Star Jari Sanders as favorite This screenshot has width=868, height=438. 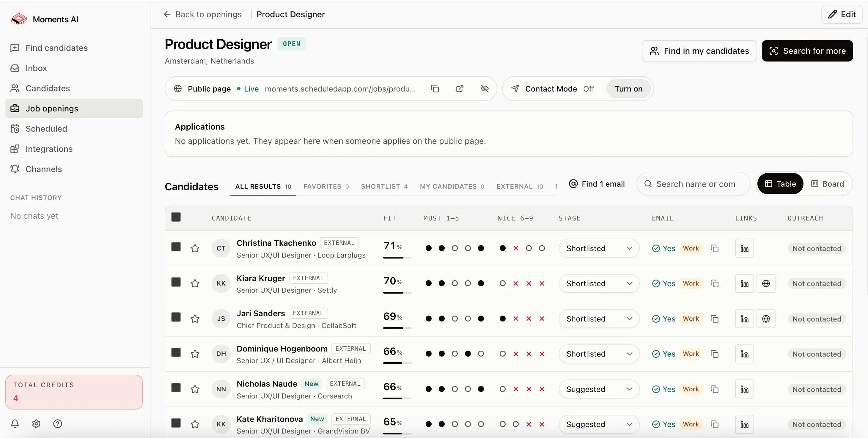click(x=195, y=319)
